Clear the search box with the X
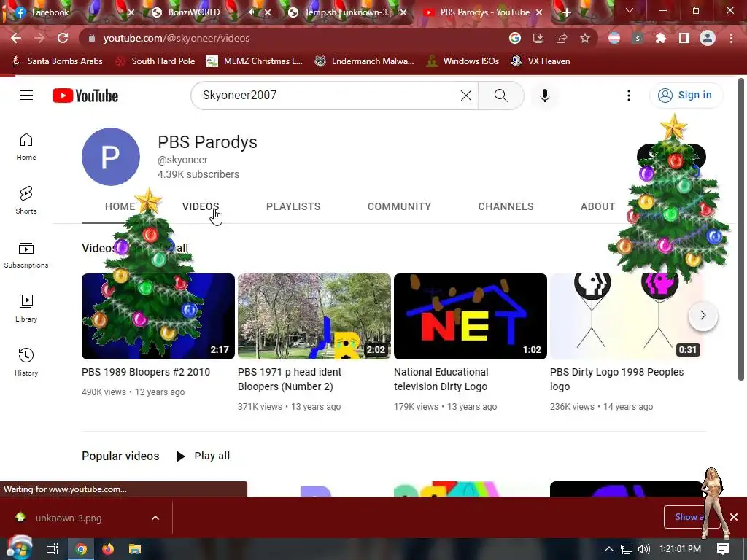Viewport: 747px width, 560px height. [x=466, y=96]
